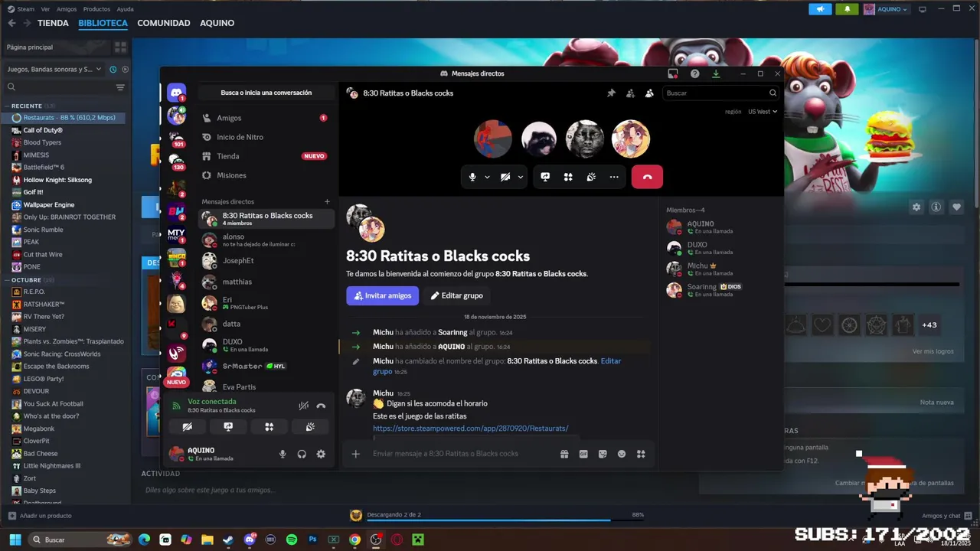Pin messages icon in Discord header
The width and height of the screenshot is (980, 551).
click(611, 93)
